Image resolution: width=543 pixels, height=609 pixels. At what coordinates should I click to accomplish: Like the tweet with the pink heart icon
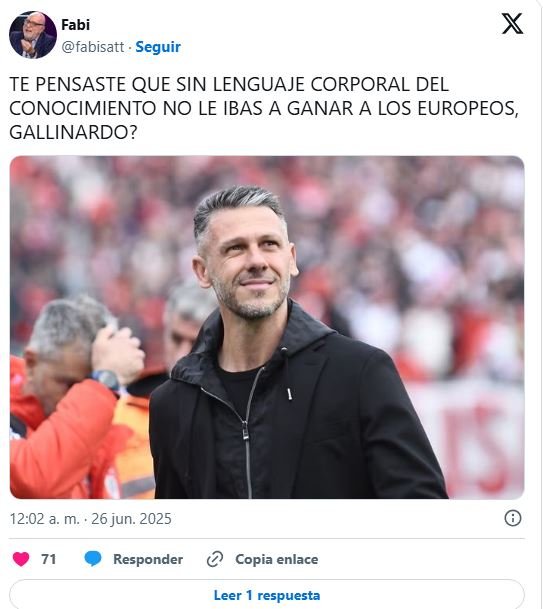click(21, 559)
